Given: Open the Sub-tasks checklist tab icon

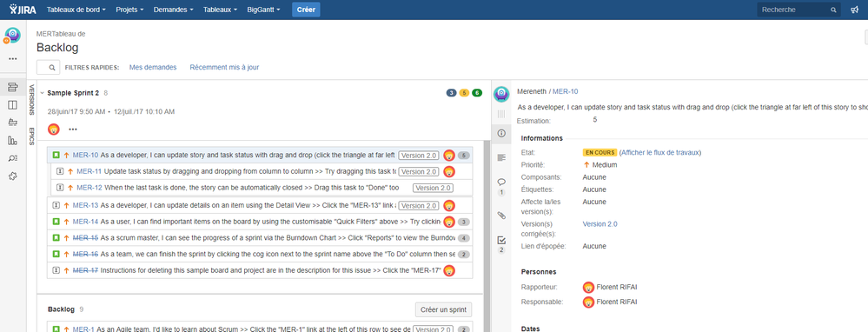Looking at the screenshot, I should coord(501,240).
